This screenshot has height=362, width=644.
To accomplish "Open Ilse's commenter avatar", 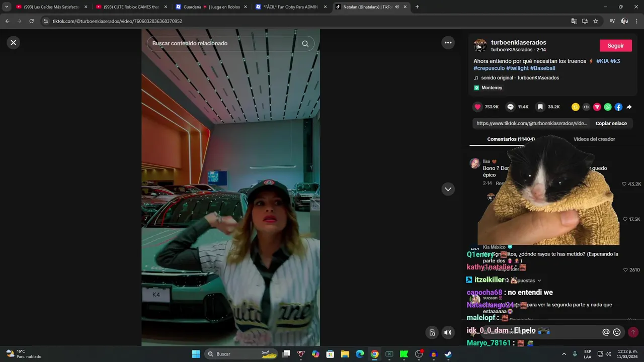I will (474, 163).
